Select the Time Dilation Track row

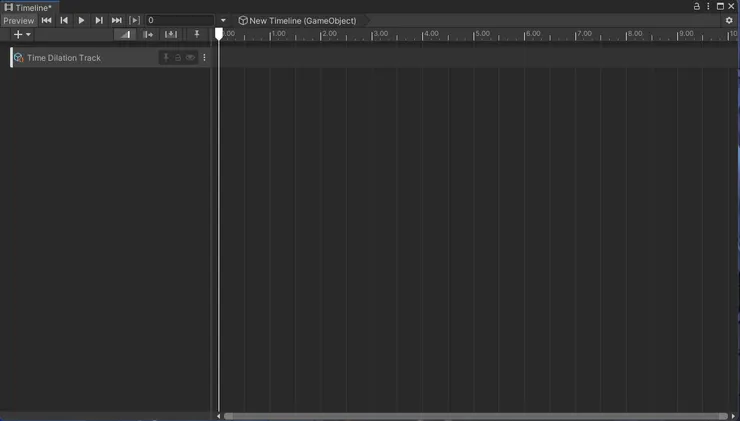110,58
